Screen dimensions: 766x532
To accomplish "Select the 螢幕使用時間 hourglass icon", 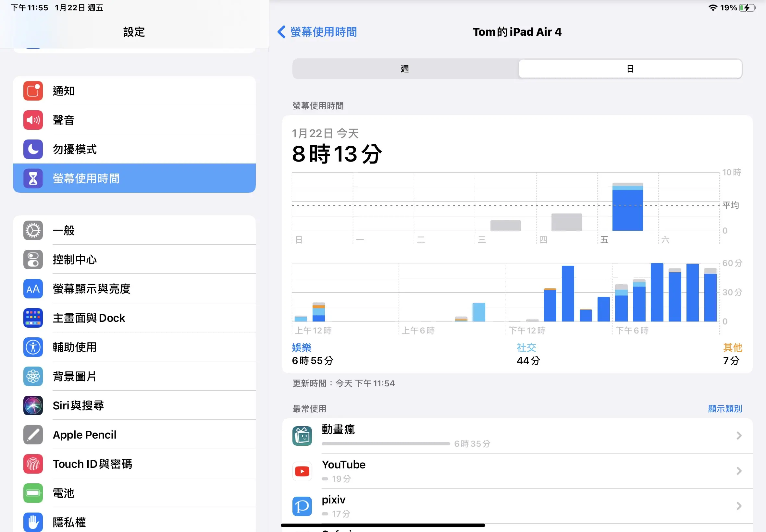I will point(33,178).
